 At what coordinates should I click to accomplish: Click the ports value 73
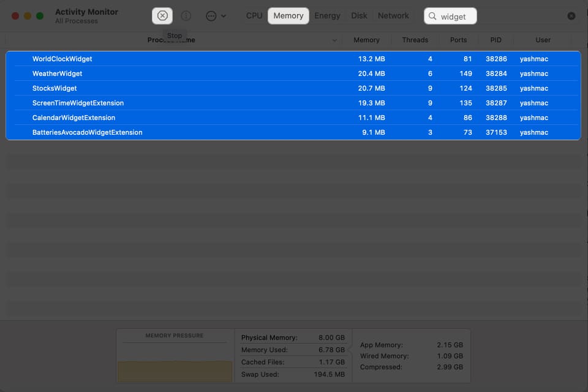point(467,132)
